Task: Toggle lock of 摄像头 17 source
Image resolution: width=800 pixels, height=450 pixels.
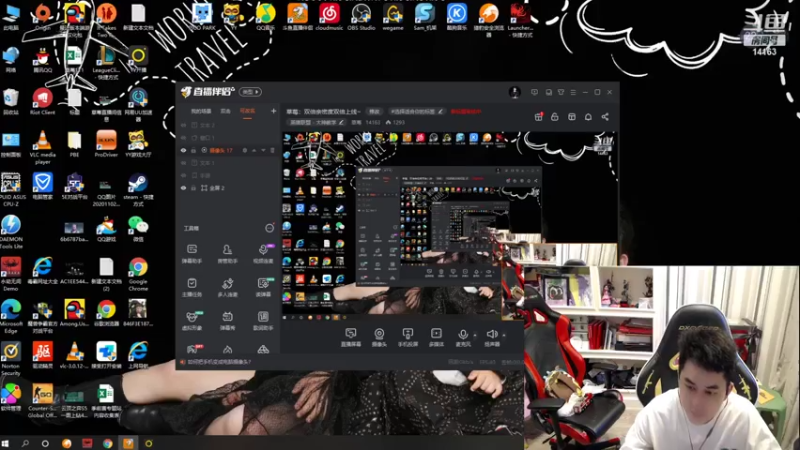Action: (x=193, y=151)
